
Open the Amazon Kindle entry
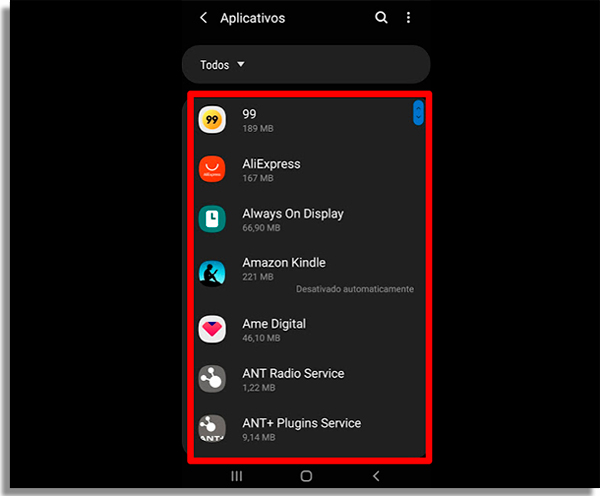[x=309, y=275]
